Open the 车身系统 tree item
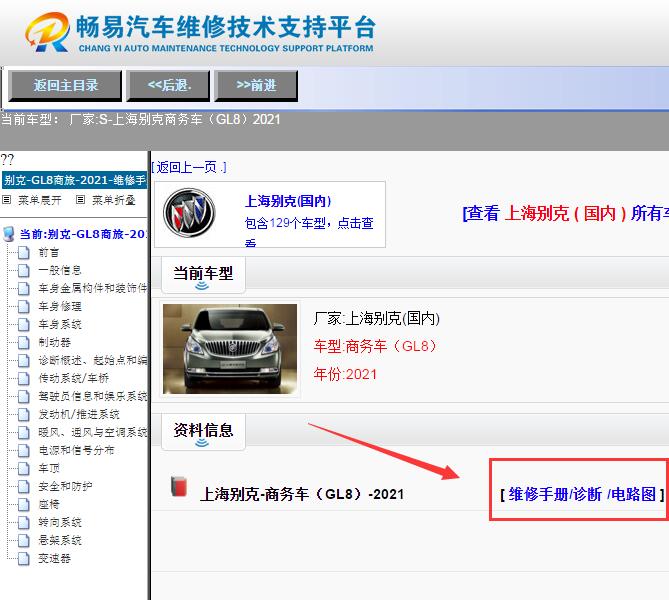This screenshot has height=600, width=669. coord(60,324)
